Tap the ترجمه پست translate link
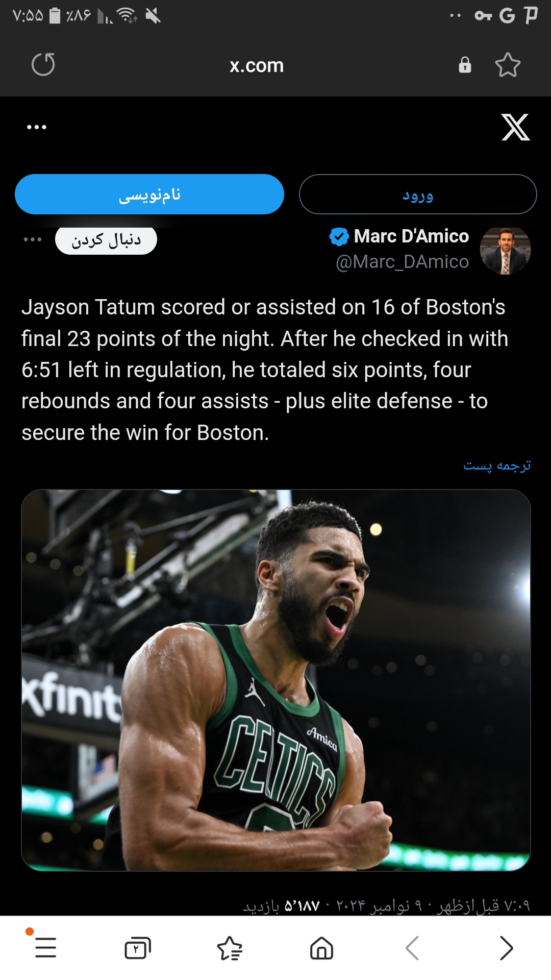The height and width of the screenshot is (980, 551). (497, 465)
